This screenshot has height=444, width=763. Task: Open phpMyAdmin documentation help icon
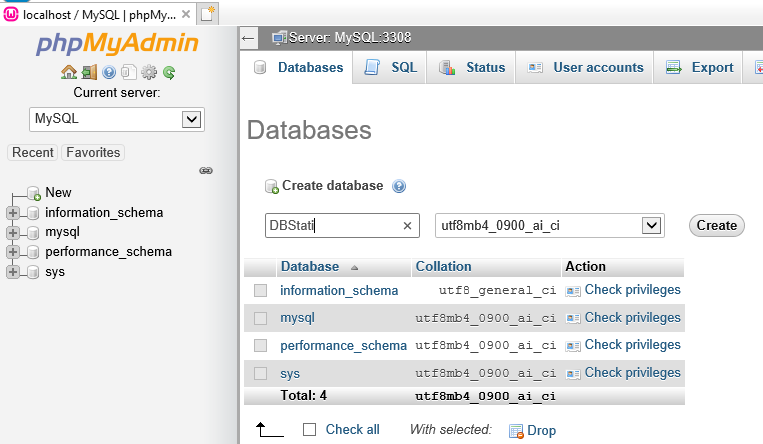click(109, 72)
